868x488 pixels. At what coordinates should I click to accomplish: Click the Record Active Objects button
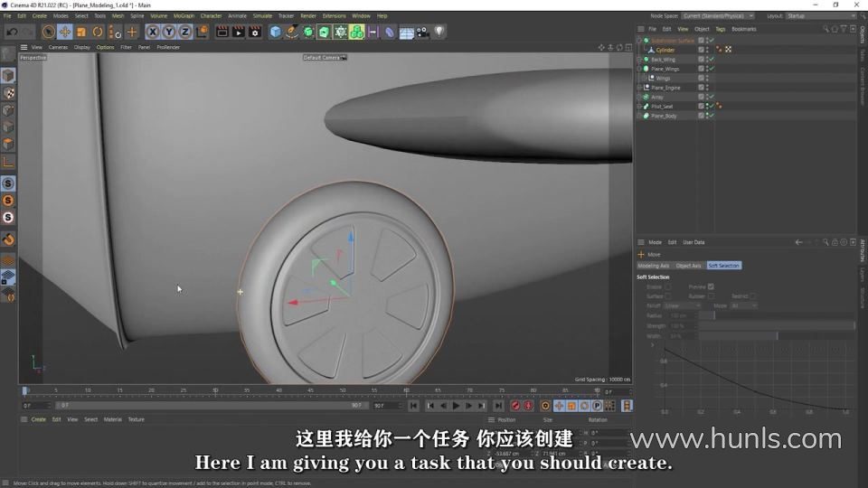pyautogui.click(x=516, y=406)
